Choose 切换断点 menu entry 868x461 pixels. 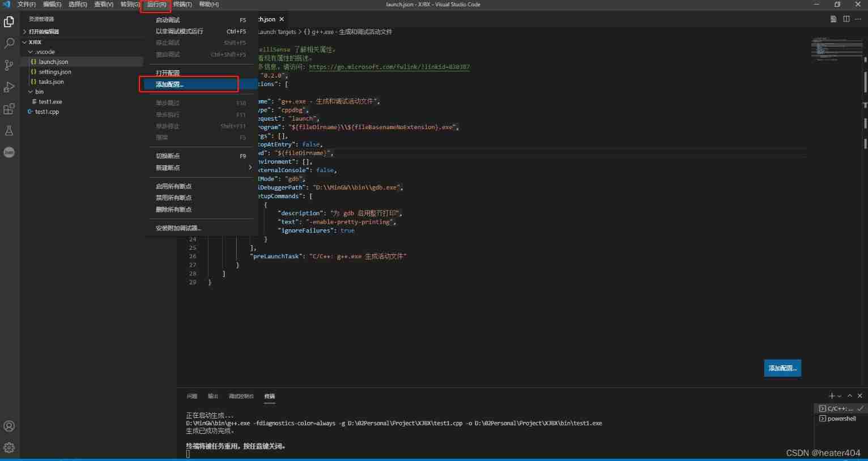(x=200, y=156)
